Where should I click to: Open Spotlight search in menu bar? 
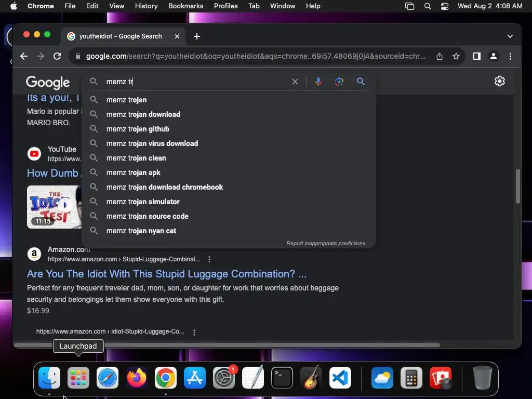(x=428, y=6)
